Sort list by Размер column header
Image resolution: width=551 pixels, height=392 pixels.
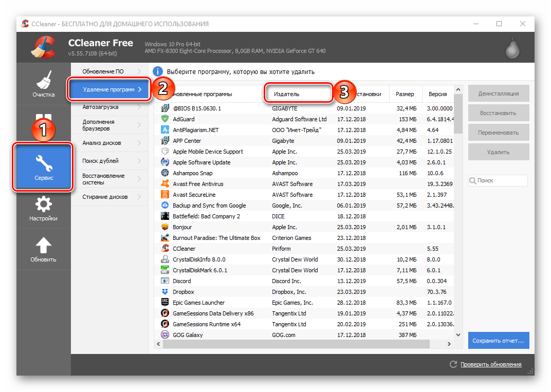coord(405,94)
